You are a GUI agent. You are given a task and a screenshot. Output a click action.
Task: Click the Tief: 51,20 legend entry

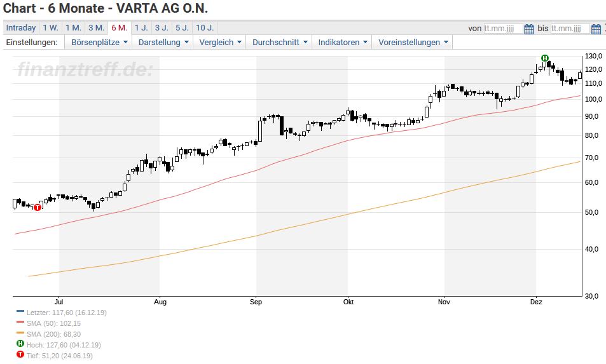click(x=60, y=356)
